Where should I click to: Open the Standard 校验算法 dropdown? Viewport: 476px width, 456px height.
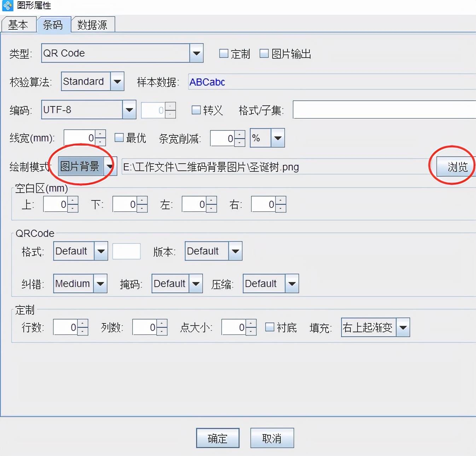tap(118, 81)
